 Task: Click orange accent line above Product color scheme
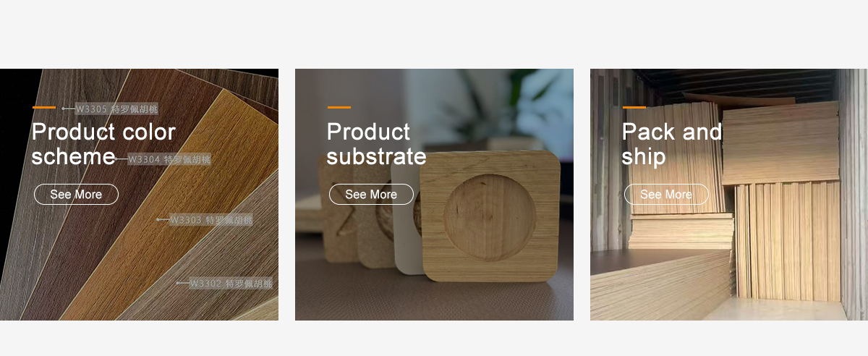pyautogui.click(x=44, y=107)
